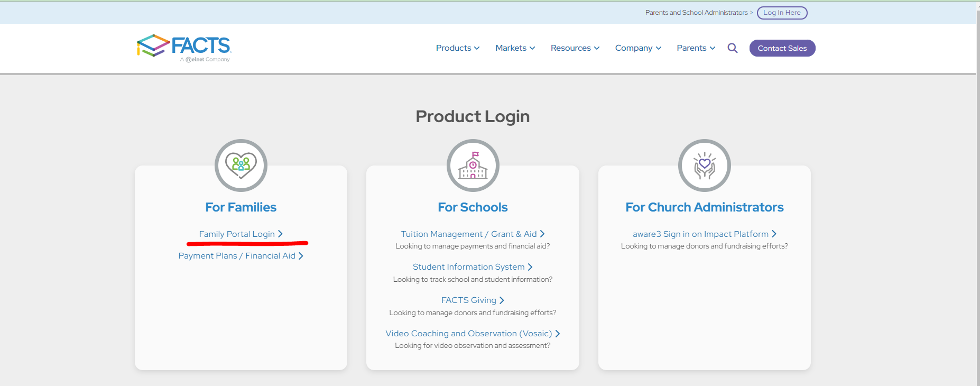Click the For Schools heading

click(473, 207)
